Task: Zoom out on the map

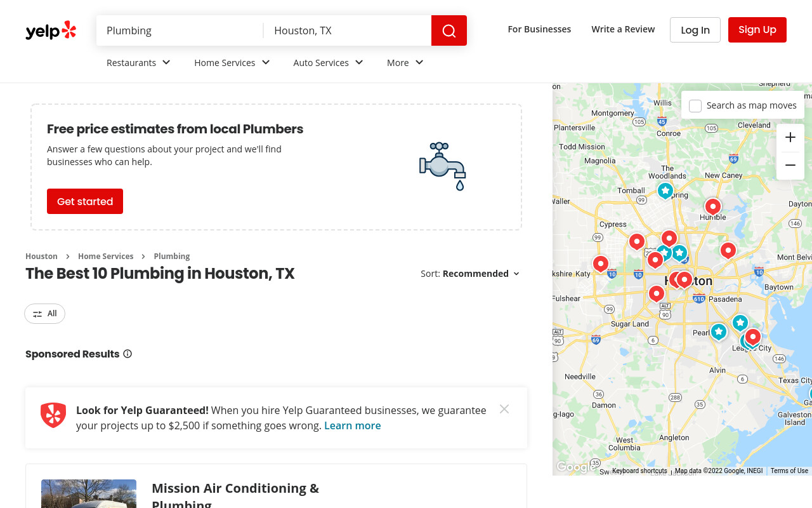Action: coord(790,166)
